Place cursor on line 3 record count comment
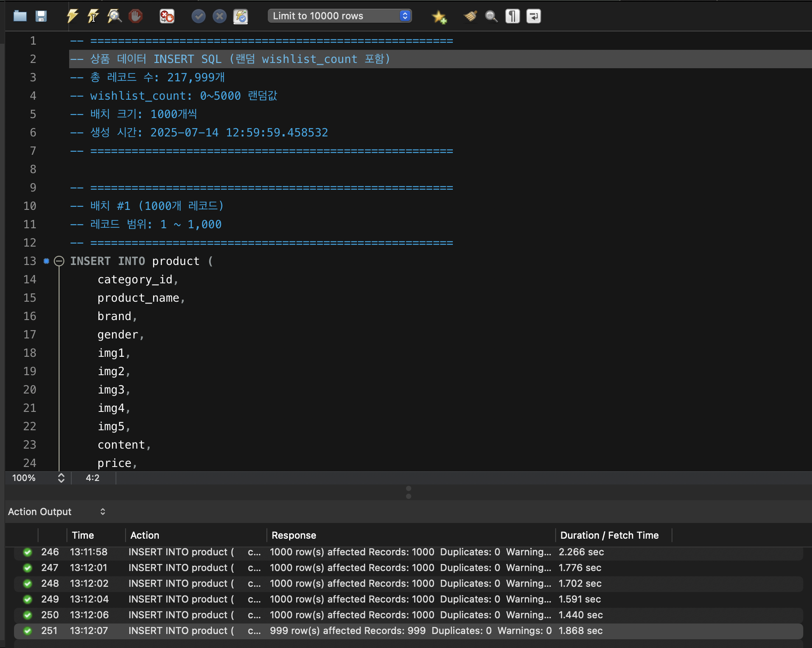812x648 pixels. pos(147,77)
